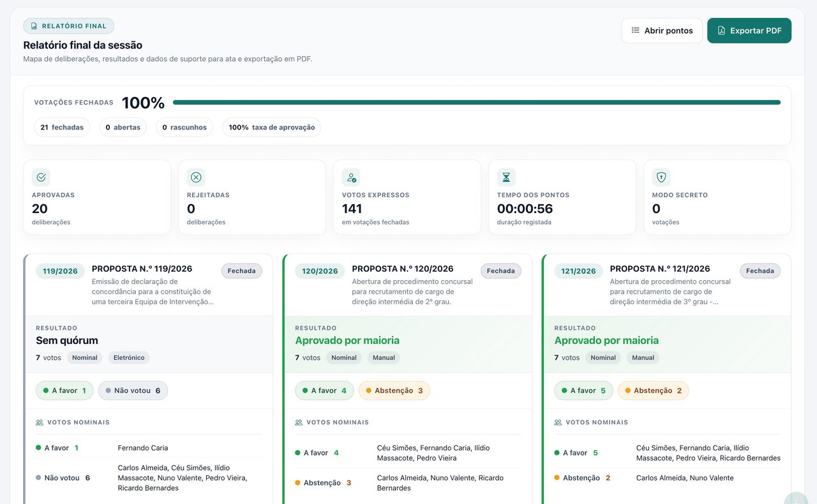
Task: Click the 100% taxa de aprovação chip
Action: (272, 127)
